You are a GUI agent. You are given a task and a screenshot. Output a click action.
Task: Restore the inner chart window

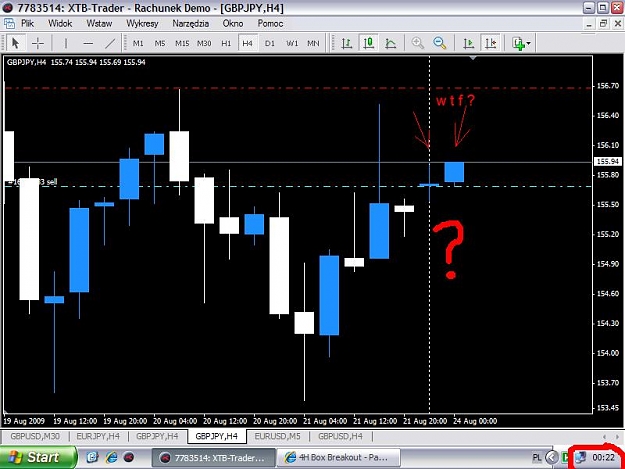coord(603,24)
